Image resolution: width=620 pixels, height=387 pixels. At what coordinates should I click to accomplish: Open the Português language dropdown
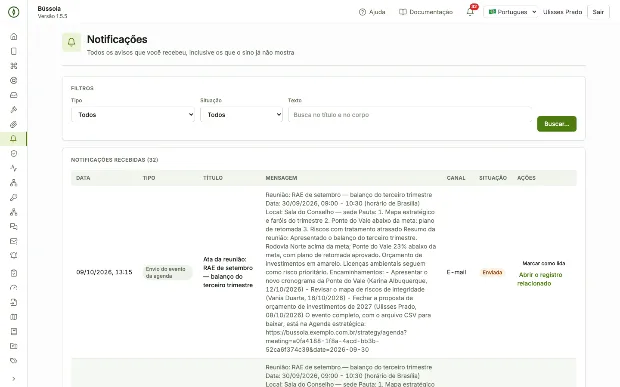tap(511, 12)
